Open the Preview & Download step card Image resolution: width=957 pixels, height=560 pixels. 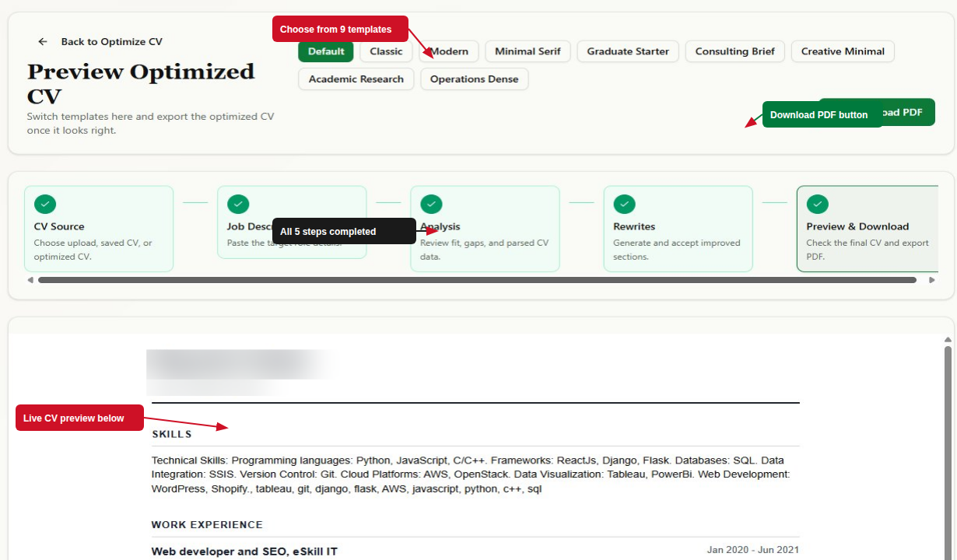(868, 229)
